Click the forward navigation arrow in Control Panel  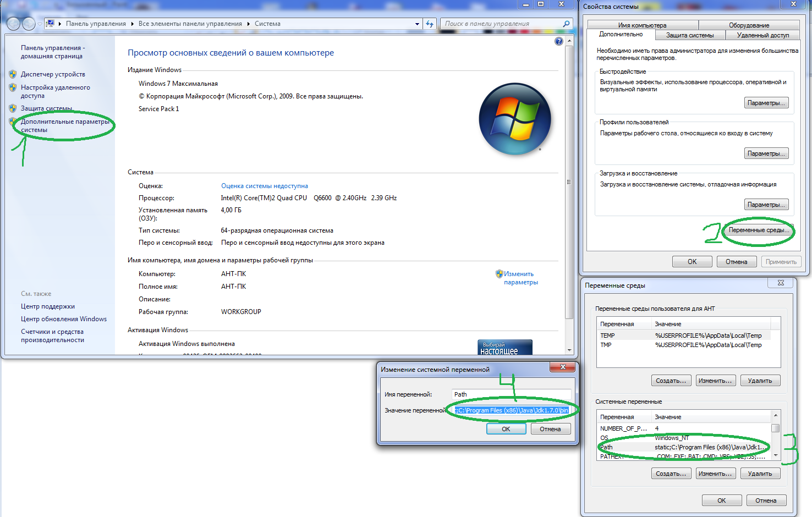[29, 24]
